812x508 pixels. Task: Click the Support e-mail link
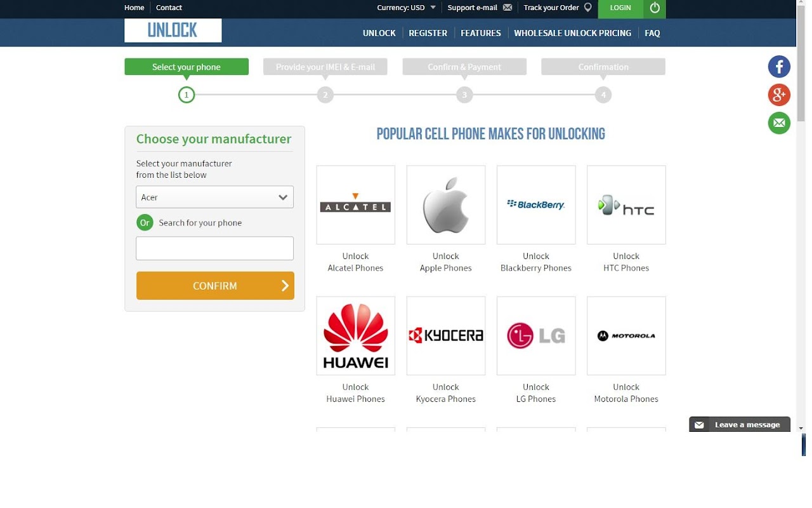[x=473, y=8]
